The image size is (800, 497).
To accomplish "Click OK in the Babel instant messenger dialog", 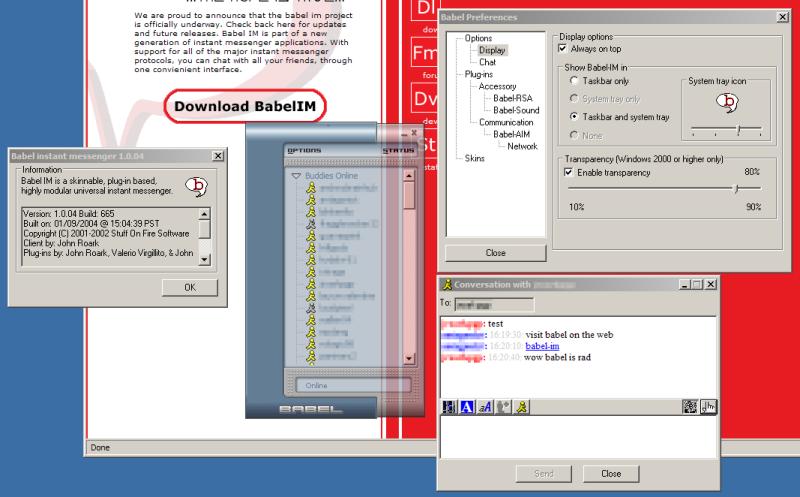I will point(190,287).
